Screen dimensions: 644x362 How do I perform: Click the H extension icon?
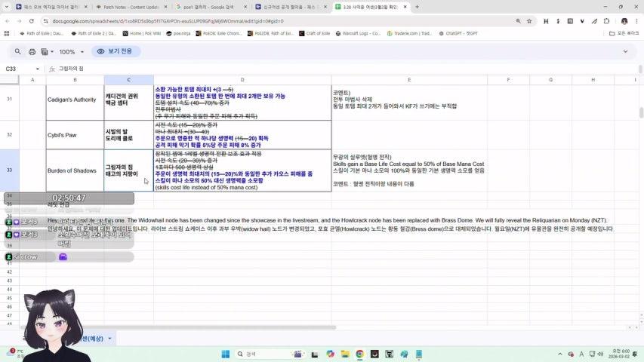click(546, 21)
